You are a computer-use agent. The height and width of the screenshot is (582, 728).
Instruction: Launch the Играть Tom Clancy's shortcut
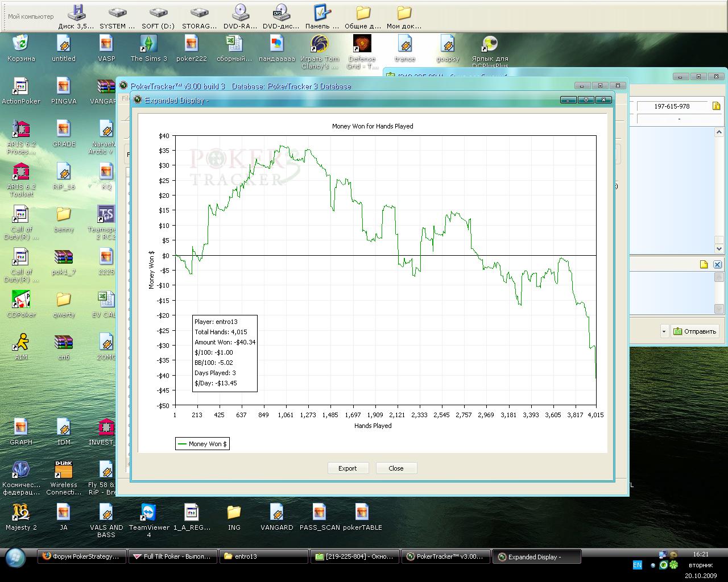tap(320, 52)
